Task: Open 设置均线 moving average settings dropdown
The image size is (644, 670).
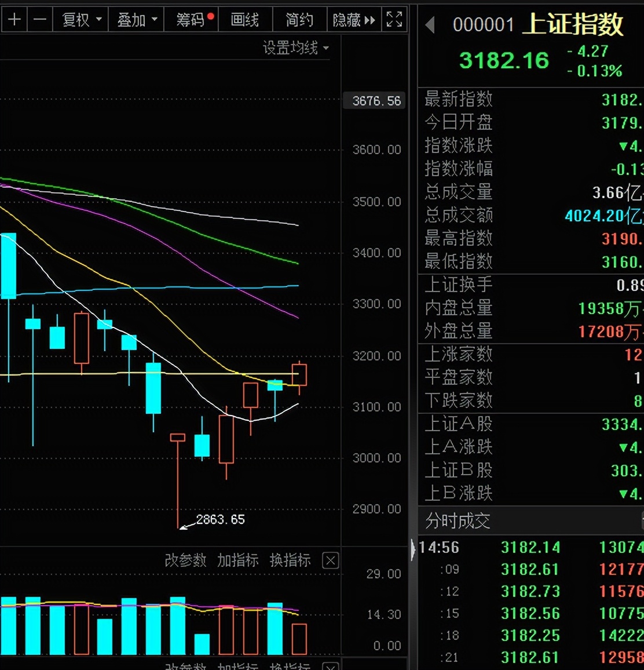Action: [295, 48]
